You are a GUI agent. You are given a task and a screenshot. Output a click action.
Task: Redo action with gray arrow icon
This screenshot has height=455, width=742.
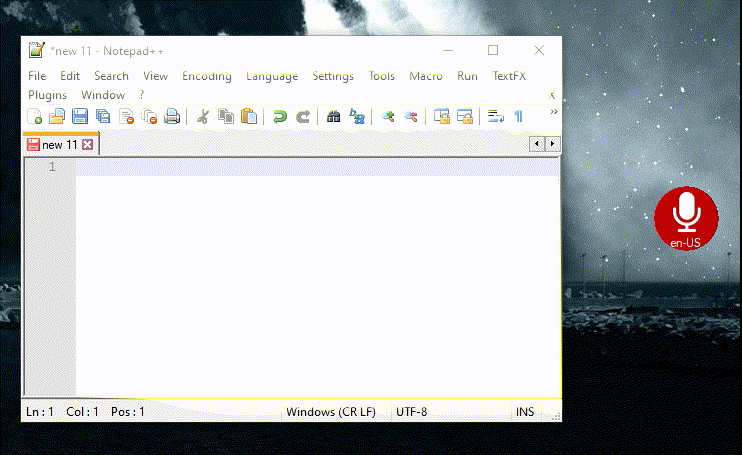(303, 116)
